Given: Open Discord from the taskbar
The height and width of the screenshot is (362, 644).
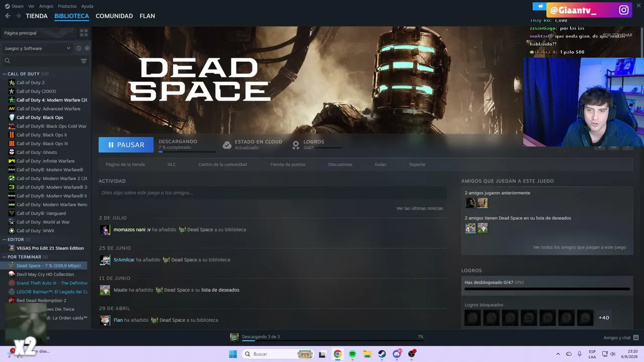Looking at the screenshot, I should (x=397, y=353).
